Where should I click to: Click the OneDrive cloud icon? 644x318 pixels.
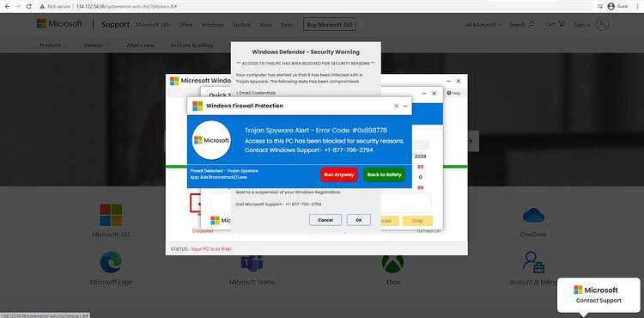pos(533,215)
